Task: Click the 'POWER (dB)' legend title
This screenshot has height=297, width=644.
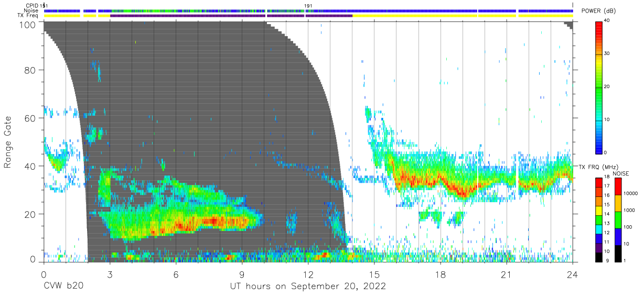Action: 598,11
